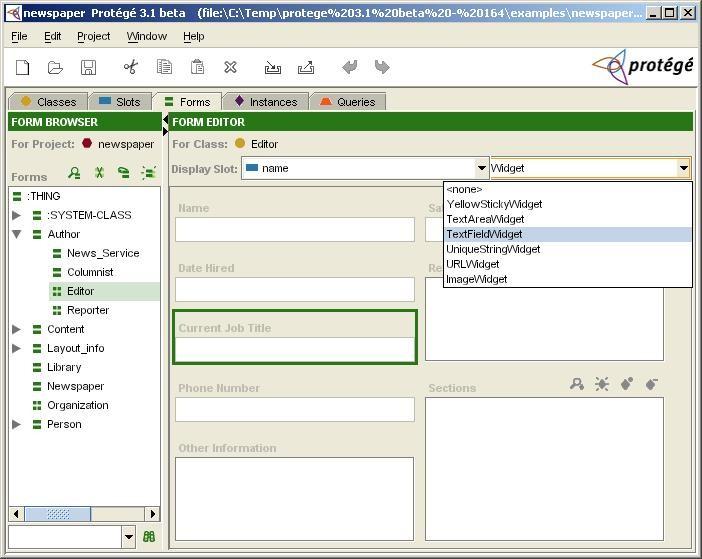Choose YellowStickyWidget from the list
This screenshot has height=559, width=702.
point(568,204)
